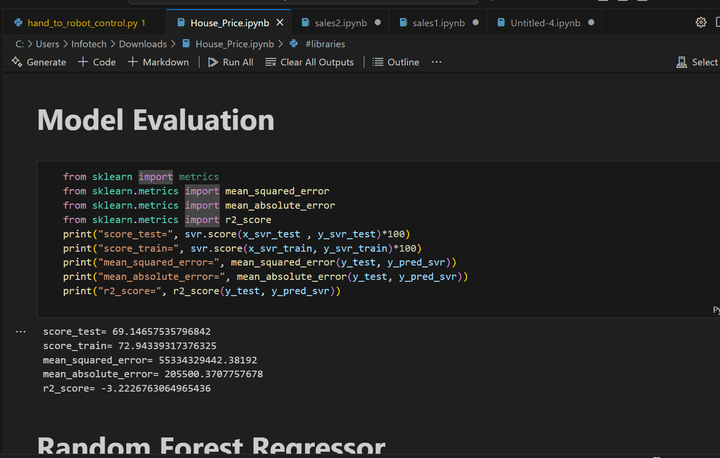Expand chevron after Infotech breadcrumb
Viewport: 720px width, 458px height.
112,44
